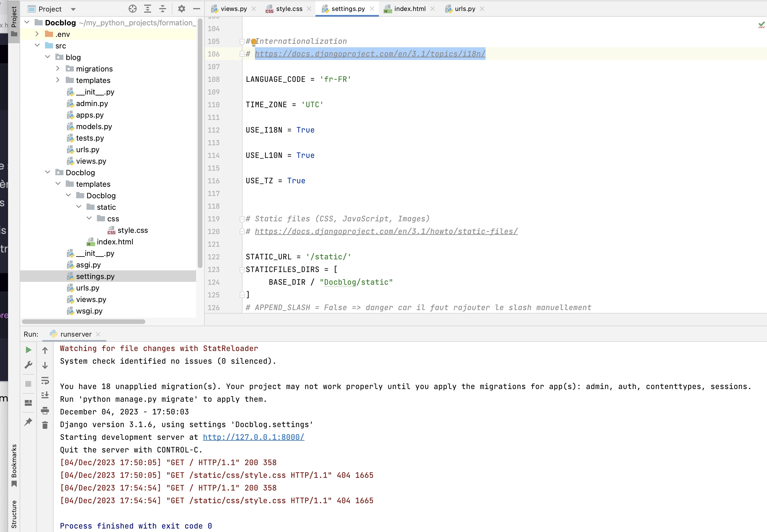
Task: Click the Collapse All icon in Project toolbar
Action: [162, 9]
